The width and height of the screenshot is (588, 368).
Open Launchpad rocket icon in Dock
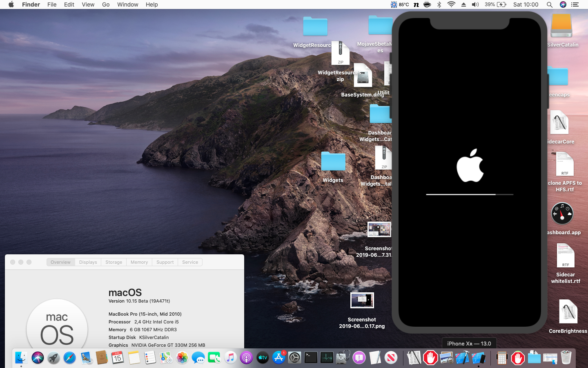point(53,358)
